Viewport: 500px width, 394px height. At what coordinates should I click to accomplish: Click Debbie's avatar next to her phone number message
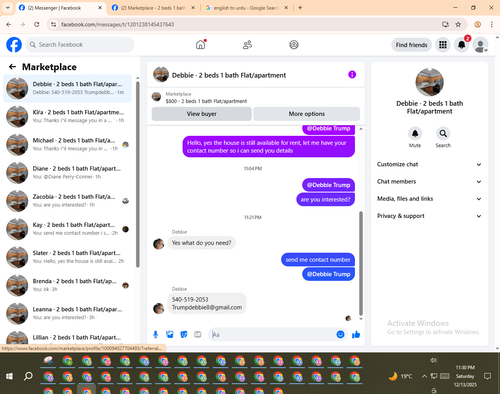pyautogui.click(x=158, y=308)
